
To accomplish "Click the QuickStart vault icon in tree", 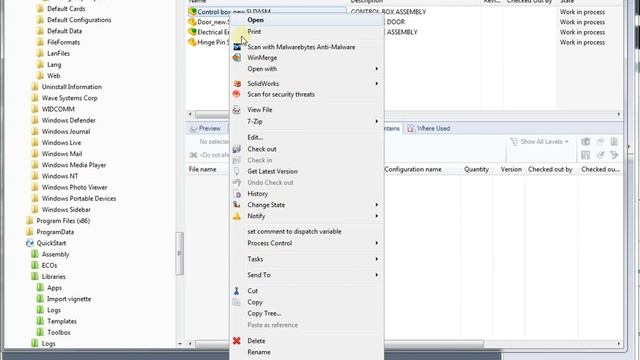I will (x=30, y=243).
